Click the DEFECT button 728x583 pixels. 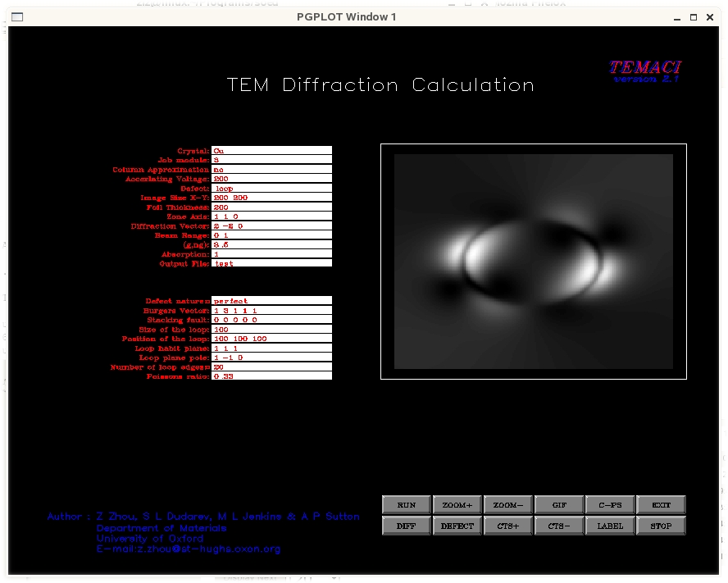coord(457,526)
